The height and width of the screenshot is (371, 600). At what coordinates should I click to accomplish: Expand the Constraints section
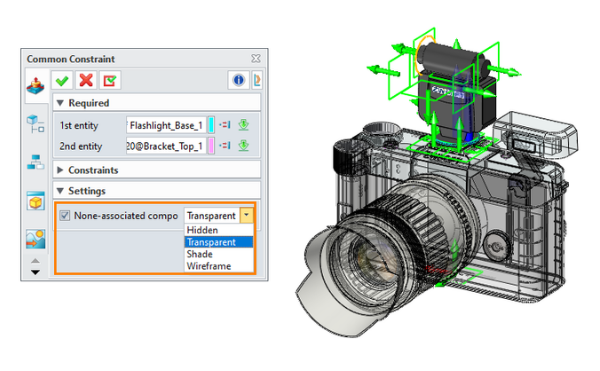coord(60,170)
